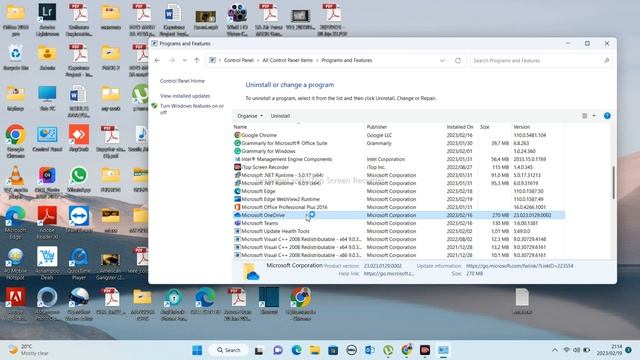The width and height of the screenshot is (640, 360).
Task: Open Outlook from the taskbar
Action: point(370,350)
